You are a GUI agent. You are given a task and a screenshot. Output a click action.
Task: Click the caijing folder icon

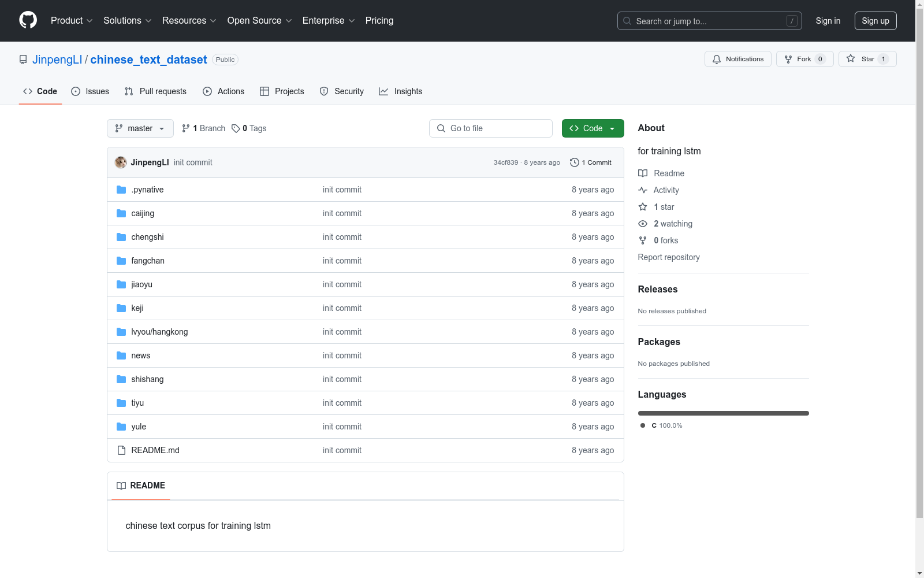(x=121, y=213)
